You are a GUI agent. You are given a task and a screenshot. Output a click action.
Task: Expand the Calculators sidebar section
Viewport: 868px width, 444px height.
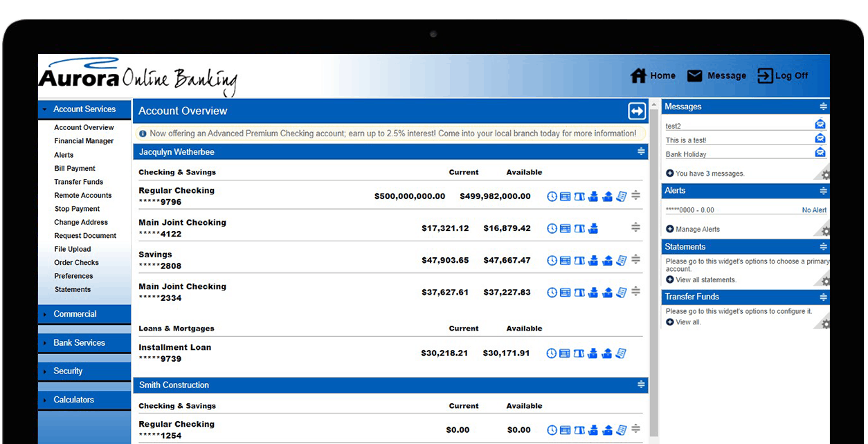pos(84,400)
